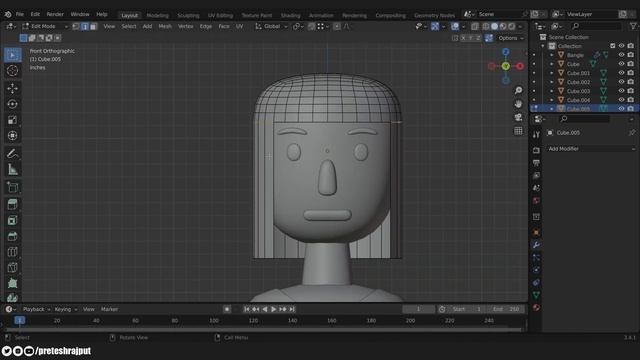This screenshot has width=640, height=360.
Task: Choose the Poly Build tool
Action: click(x=12, y=283)
